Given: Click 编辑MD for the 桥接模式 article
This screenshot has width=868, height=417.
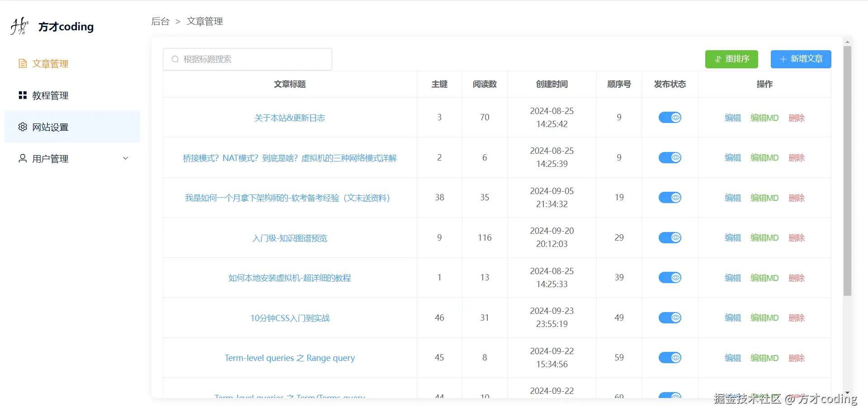Looking at the screenshot, I should point(764,157).
